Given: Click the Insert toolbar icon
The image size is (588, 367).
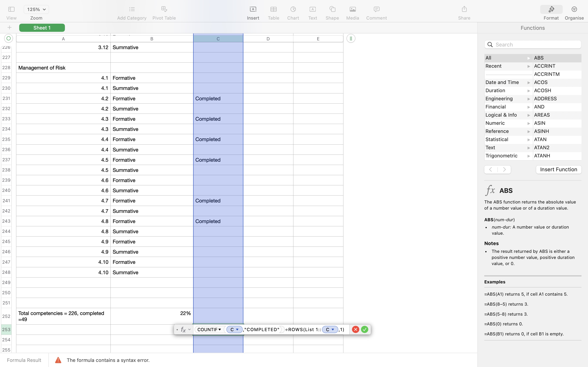Looking at the screenshot, I should pyautogui.click(x=253, y=9).
